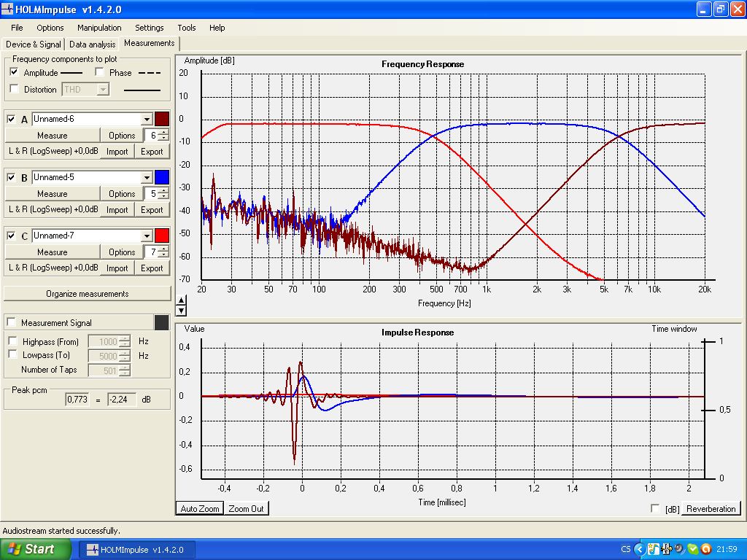747x560 pixels.
Task: Increase measurement A number with up stepper
Action: coord(163,133)
